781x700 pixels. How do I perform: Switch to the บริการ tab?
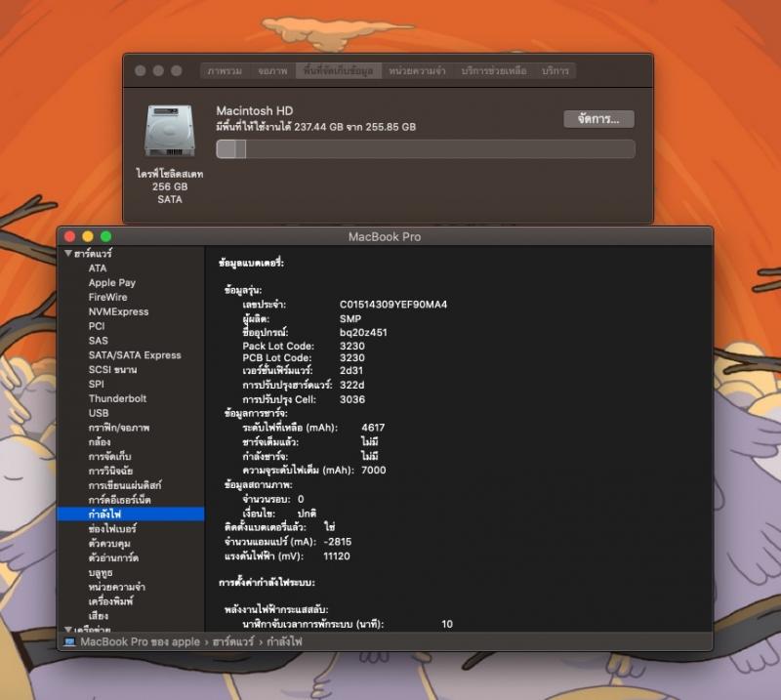pyautogui.click(x=555, y=70)
